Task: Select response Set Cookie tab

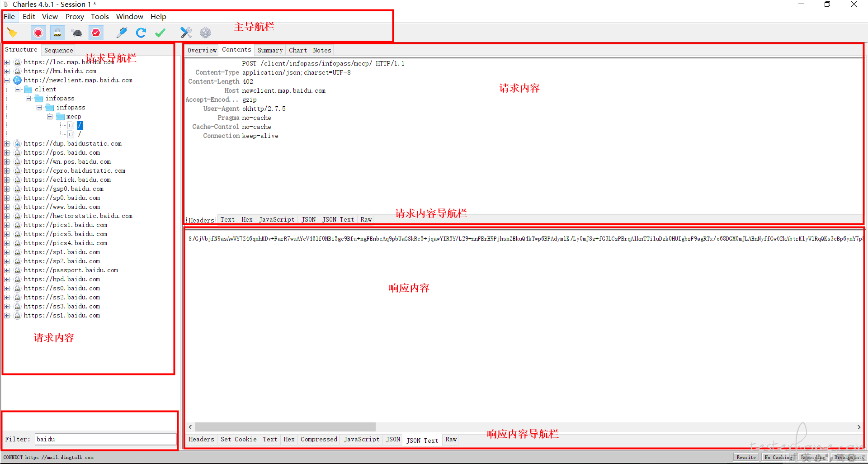Action: 238,439
